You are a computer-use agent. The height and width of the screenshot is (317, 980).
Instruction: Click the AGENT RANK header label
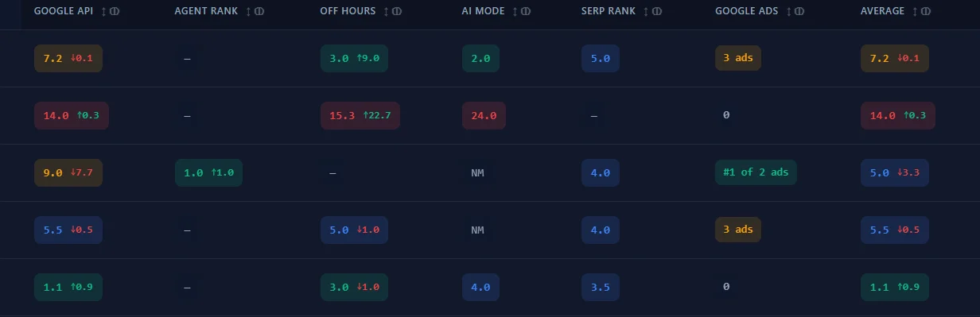pos(207,11)
